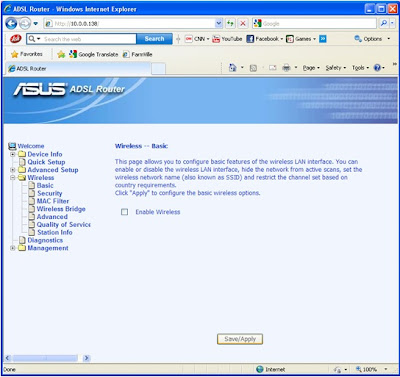The height and width of the screenshot is (377, 400).
Task: Click the horizontal scrollbar right arrow
Action: pyautogui.click(x=87, y=358)
